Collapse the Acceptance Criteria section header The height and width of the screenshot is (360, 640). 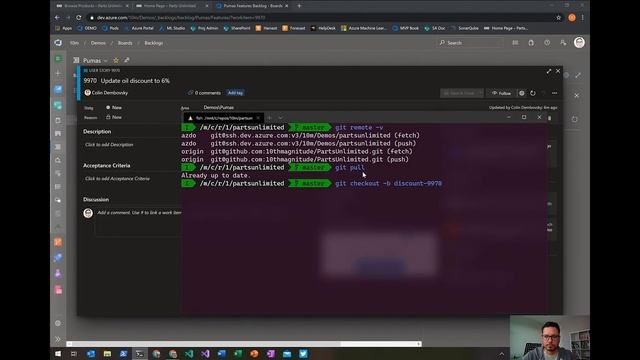[x=107, y=165]
